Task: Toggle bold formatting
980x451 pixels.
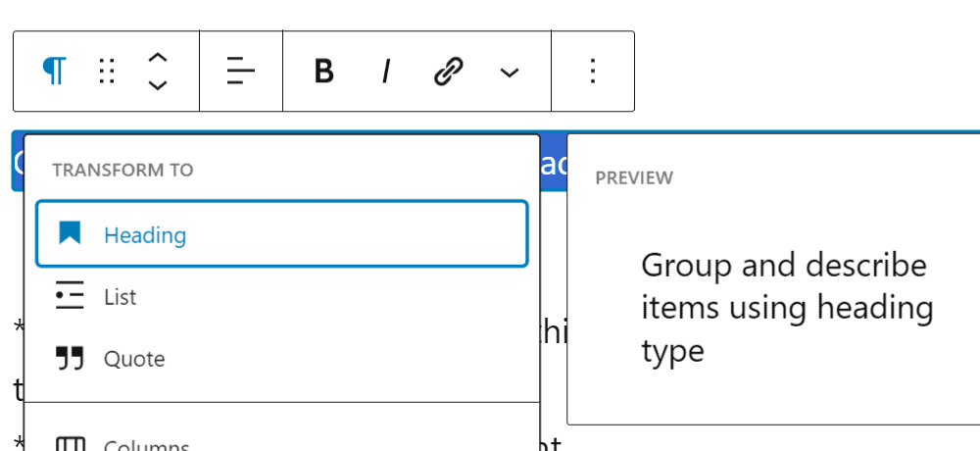Action: pos(324,72)
